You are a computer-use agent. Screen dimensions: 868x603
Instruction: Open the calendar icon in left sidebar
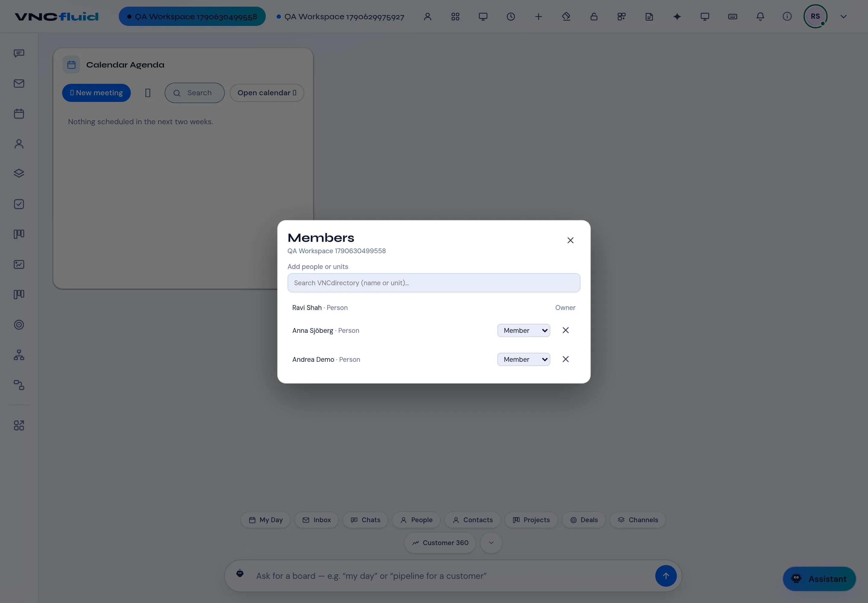(x=19, y=114)
